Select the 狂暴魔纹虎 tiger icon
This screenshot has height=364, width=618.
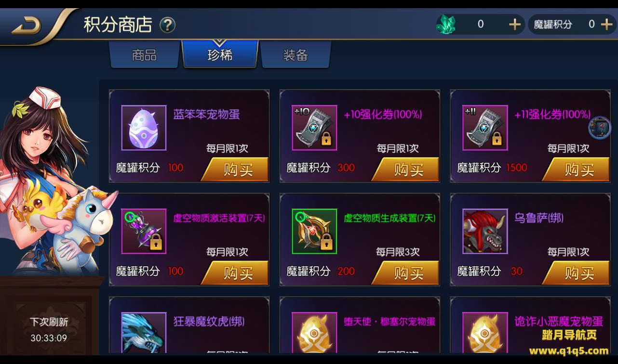tap(144, 333)
